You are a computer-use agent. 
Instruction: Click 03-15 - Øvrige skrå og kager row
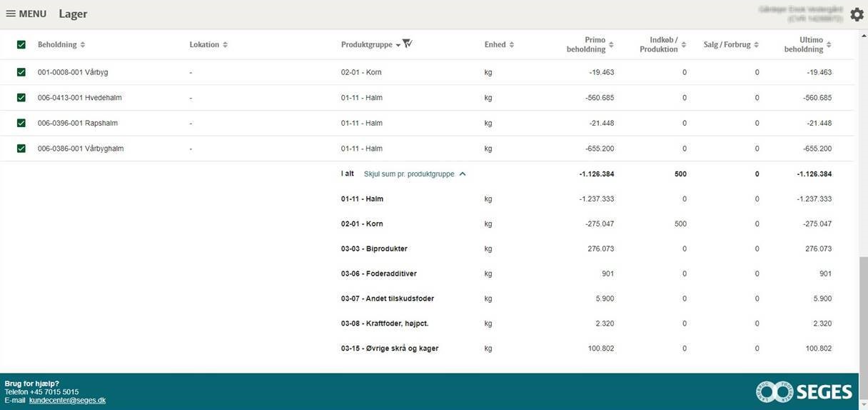click(x=390, y=349)
